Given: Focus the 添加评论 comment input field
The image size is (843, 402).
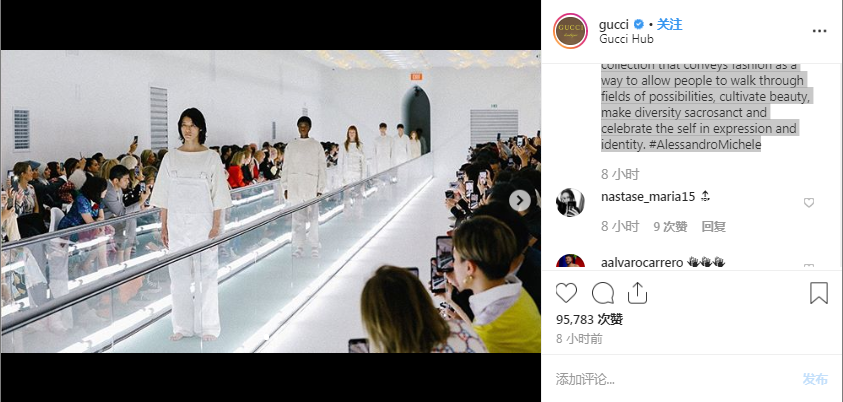Looking at the screenshot, I should coord(672,379).
